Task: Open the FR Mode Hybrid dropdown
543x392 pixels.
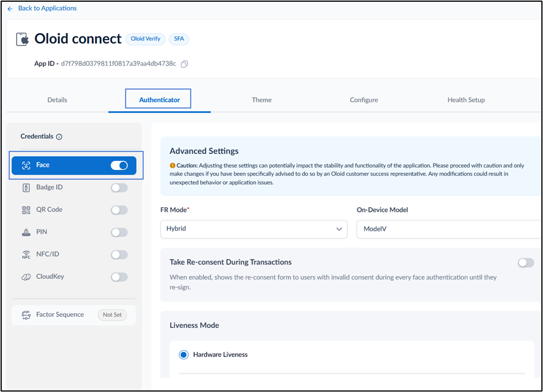Action: [254, 229]
